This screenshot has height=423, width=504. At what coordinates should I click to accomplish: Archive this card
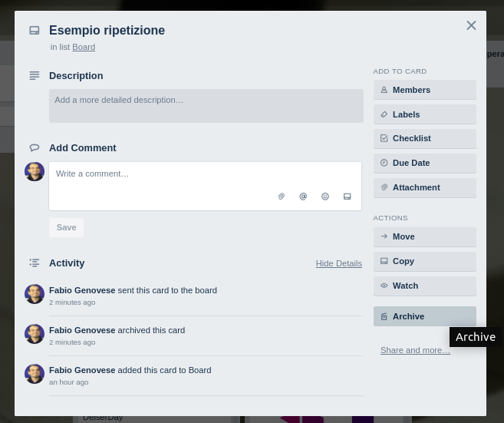pos(424,317)
